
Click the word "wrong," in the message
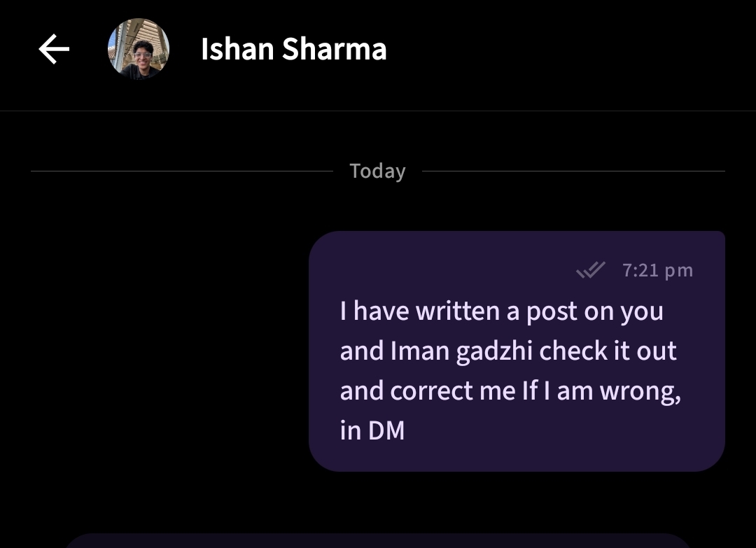640,391
